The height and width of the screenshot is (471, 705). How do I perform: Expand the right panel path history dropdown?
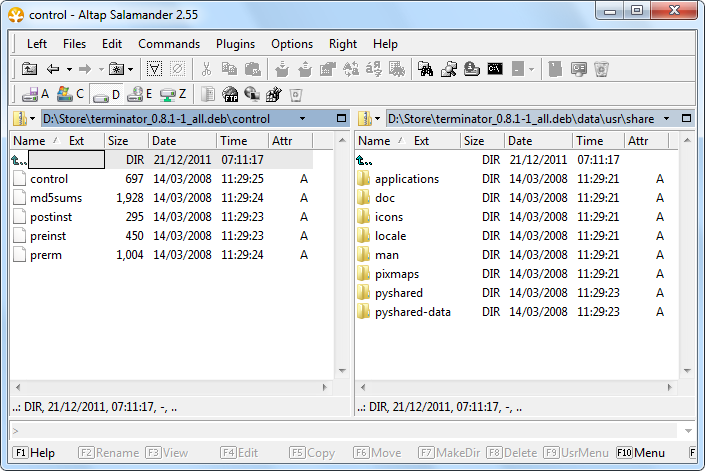[x=666, y=119]
